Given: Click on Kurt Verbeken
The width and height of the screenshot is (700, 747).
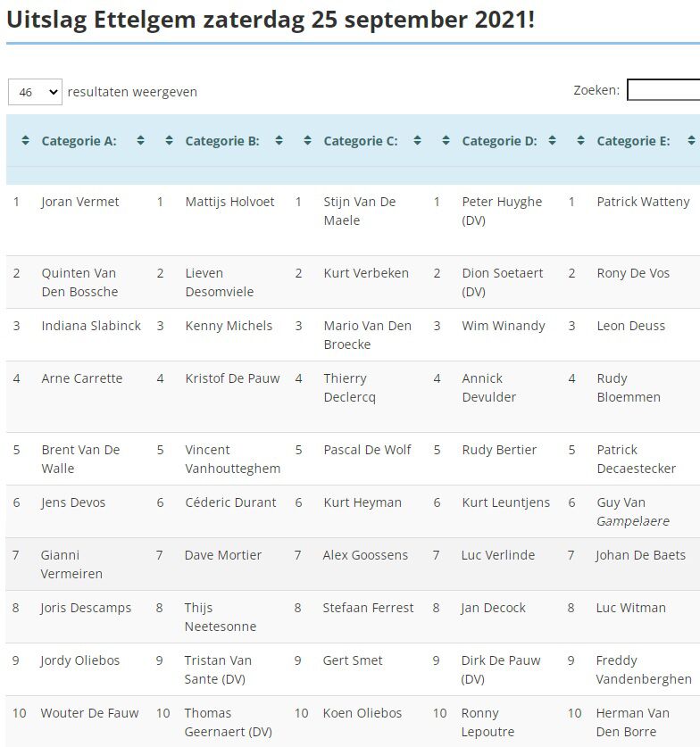Looking at the screenshot, I should tap(366, 273).
